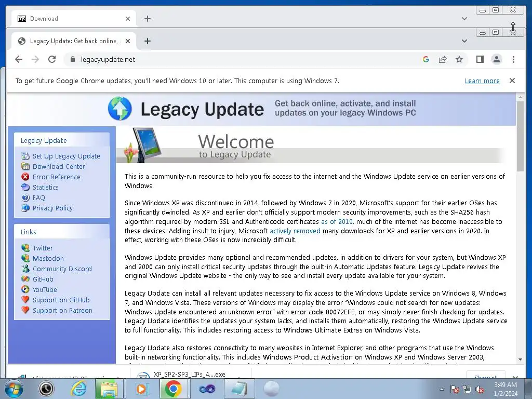Go to the Download Center link
The height and width of the screenshot is (399, 532).
(x=59, y=166)
